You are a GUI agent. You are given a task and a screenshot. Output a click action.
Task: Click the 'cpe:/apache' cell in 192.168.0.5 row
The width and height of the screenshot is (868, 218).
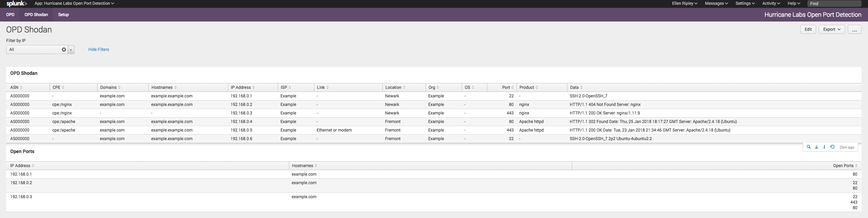coord(64,130)
